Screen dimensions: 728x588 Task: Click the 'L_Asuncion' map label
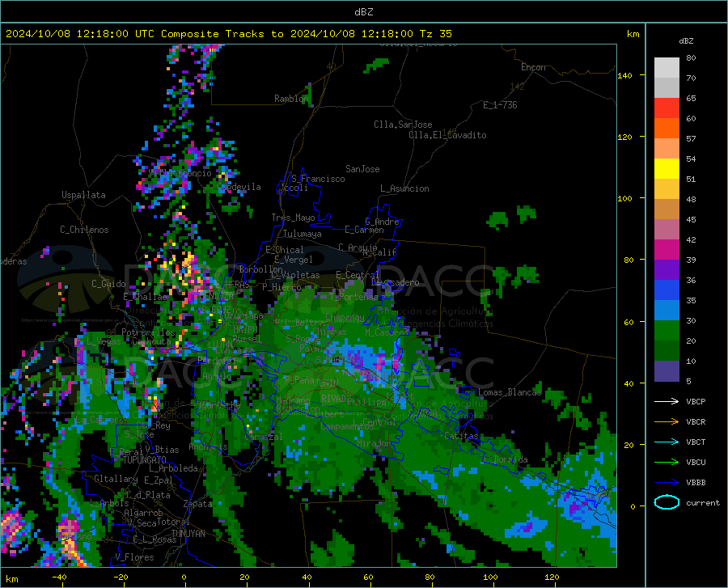click(404, 188)
